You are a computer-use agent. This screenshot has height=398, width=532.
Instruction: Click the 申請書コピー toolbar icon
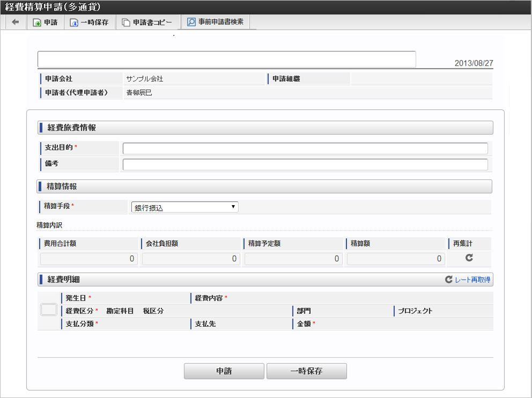pyautogui.click(x=126, y=23)
